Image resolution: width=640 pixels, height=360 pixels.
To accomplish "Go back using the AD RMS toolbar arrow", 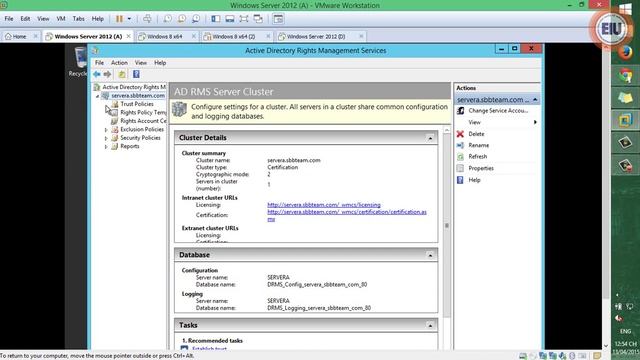I will 97,74.
